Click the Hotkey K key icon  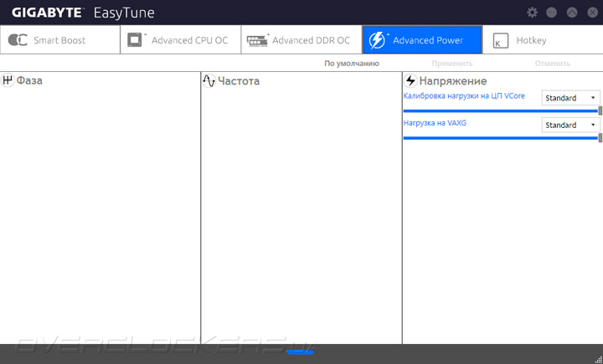pyautogui.click(x=500, y=41)
